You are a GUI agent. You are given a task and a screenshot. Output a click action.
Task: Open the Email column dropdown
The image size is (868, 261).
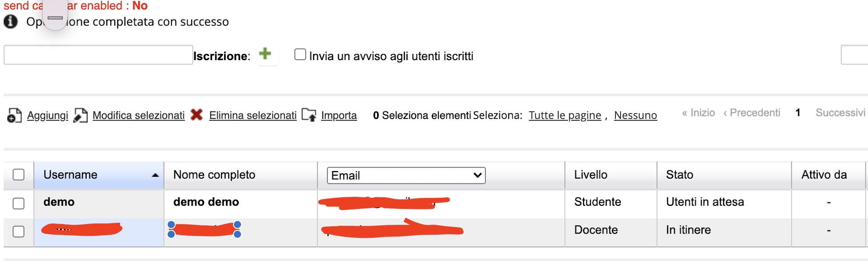(406, 175)
